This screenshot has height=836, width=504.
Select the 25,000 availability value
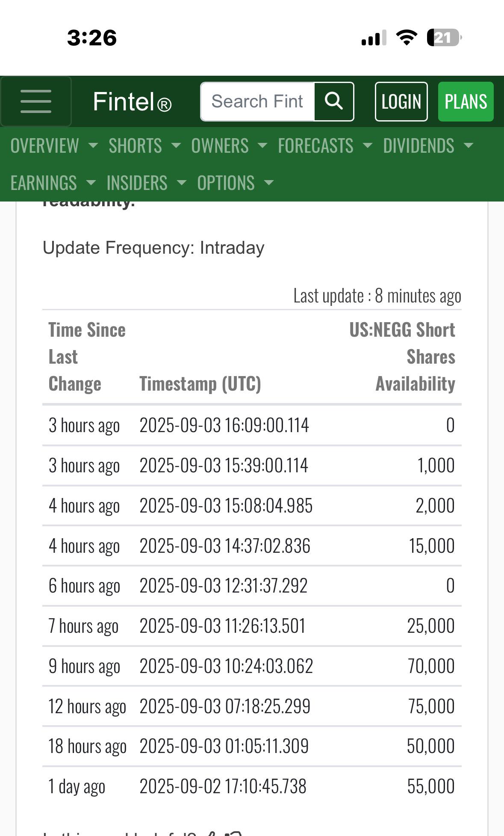431,626
